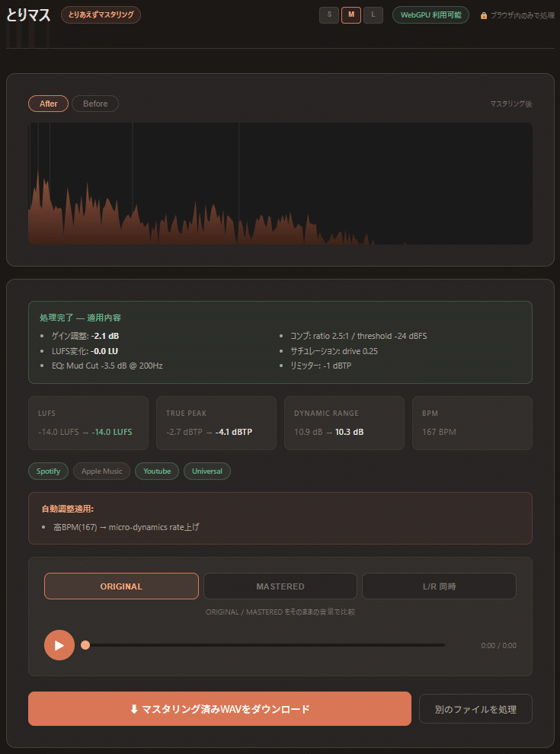
Task: Click the ゲイン調整: -2.1 dB entry
Action: click(x=85, y=336)
